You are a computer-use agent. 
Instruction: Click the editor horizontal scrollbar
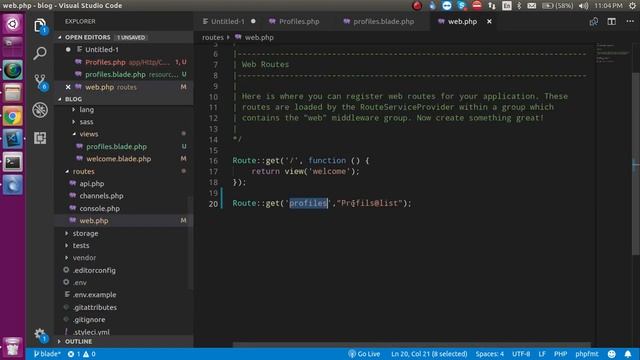(x=411, y=345)
